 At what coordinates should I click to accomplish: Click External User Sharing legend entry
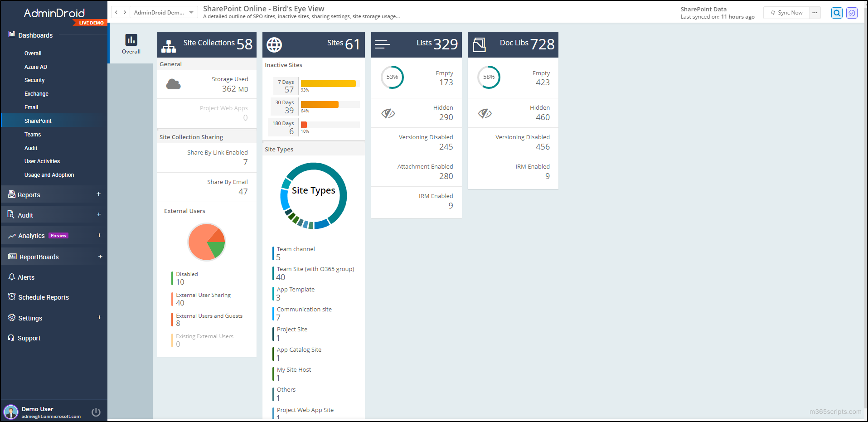pyautogui.click(x=203, y=295)
